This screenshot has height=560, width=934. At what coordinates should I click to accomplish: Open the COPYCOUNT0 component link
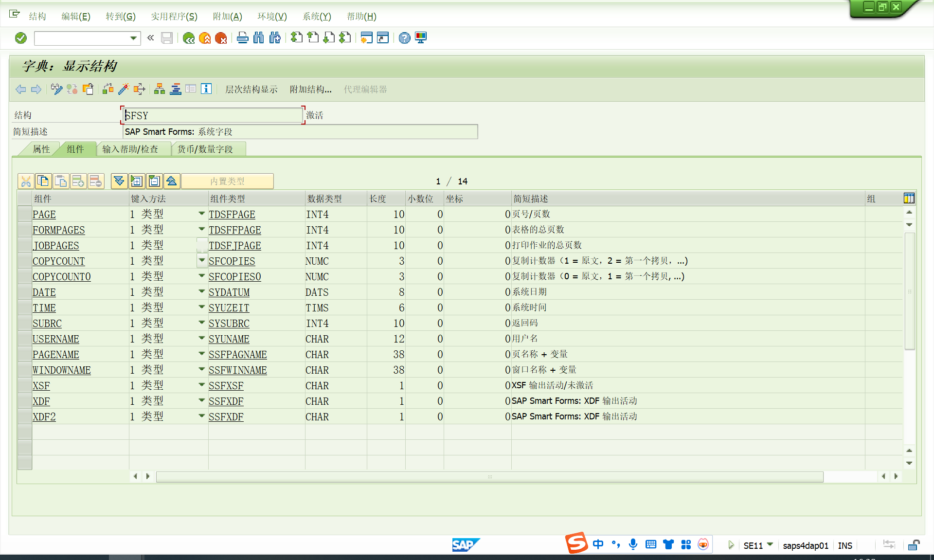62,277
